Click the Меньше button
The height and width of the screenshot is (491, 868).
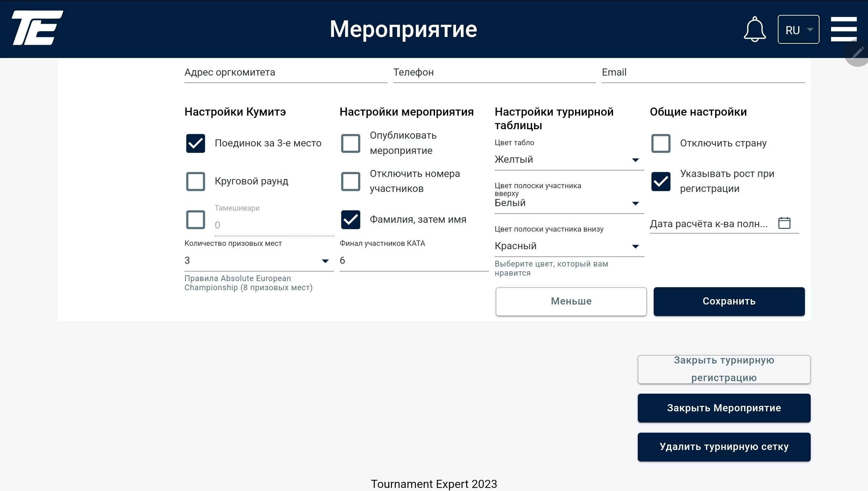(x=571, y=301)
